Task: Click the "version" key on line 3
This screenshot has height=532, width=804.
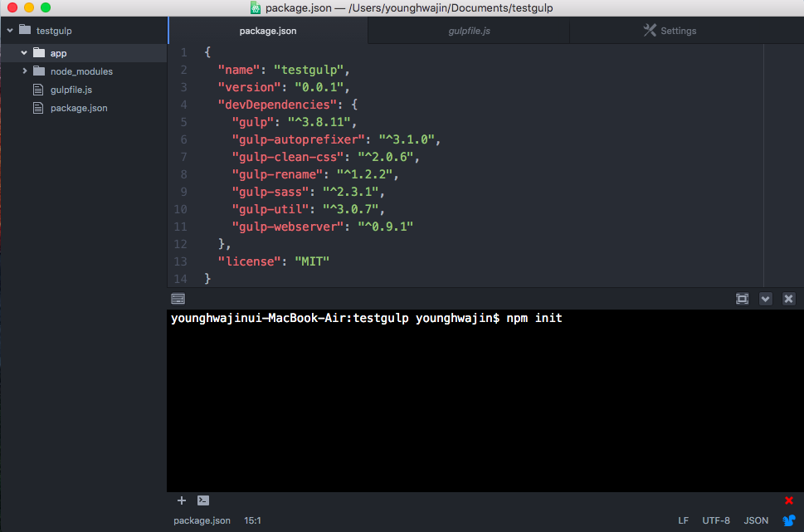Action: coord(250,87)
